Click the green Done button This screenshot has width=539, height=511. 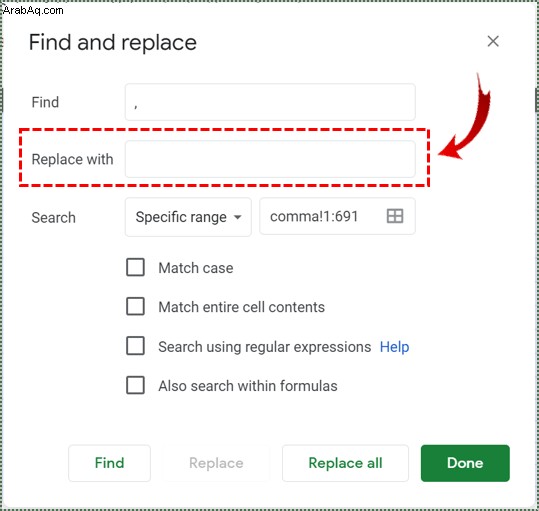click(465, 463)
